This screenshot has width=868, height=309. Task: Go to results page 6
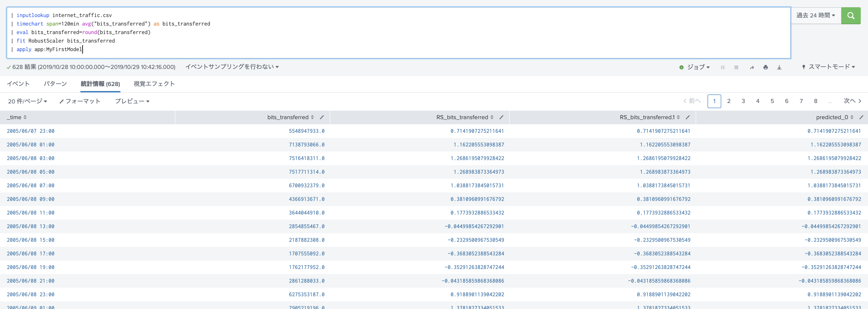point(787,101)
